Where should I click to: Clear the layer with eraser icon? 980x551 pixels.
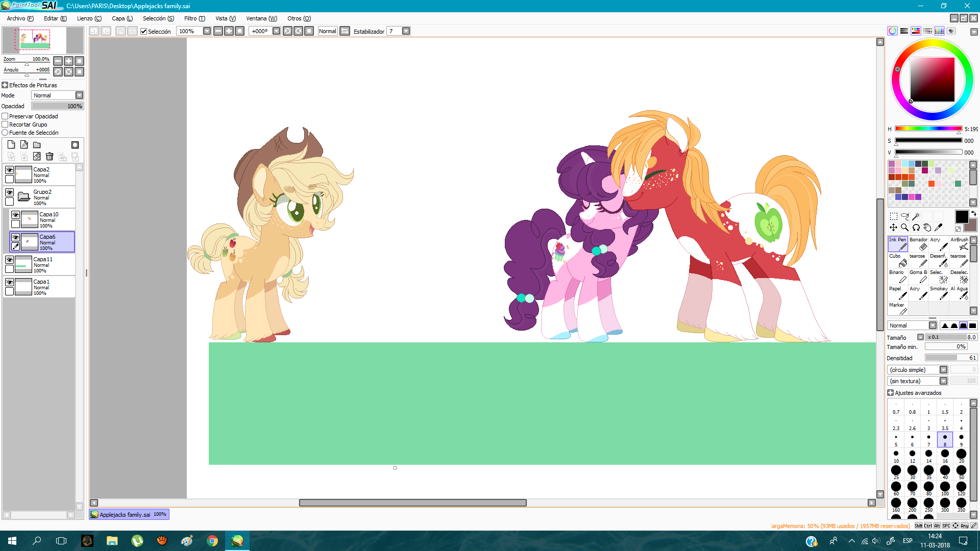[x=37, y=156]
